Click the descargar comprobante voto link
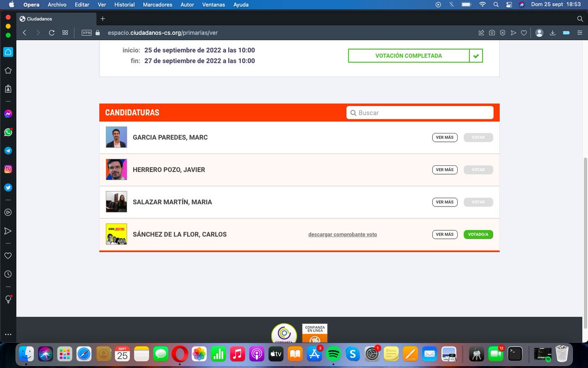 343,235
